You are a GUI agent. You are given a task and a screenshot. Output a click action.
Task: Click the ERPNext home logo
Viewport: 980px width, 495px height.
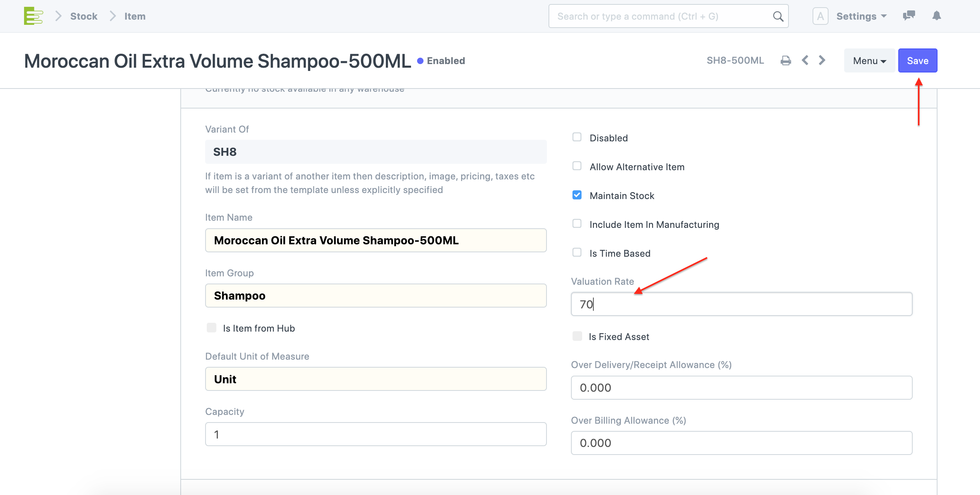[33, 16]
